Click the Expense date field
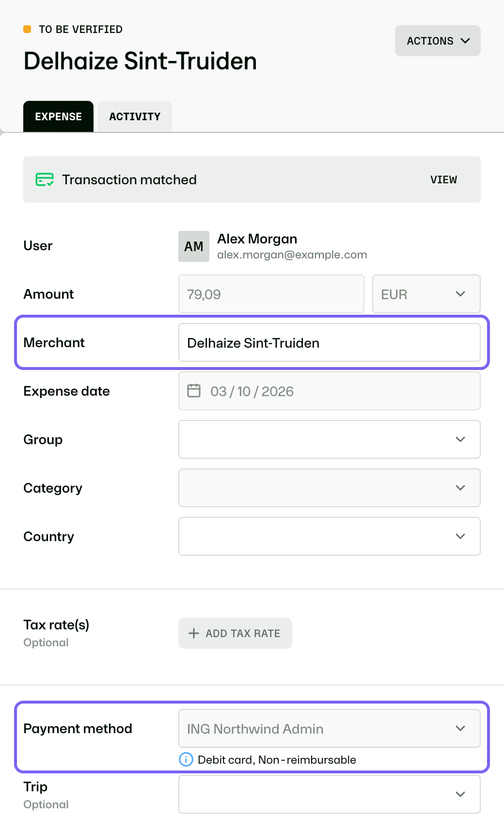 [x=330, y=391]
